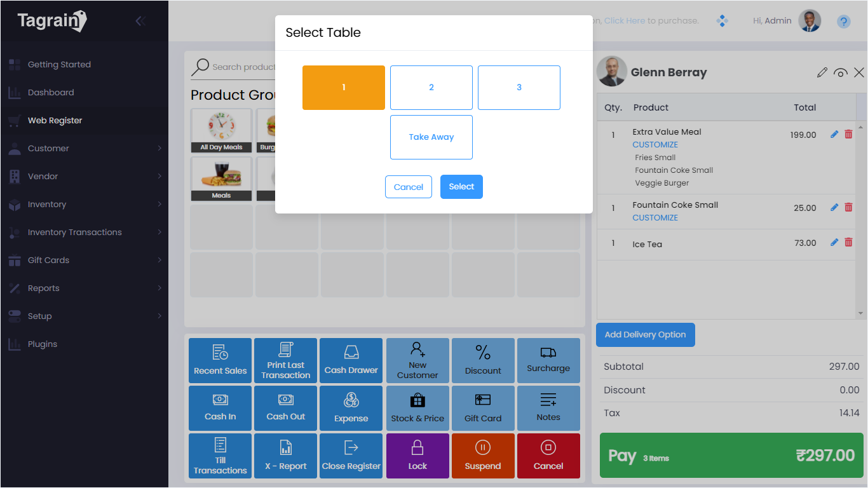Choose the Take Away option

[431, 137]
